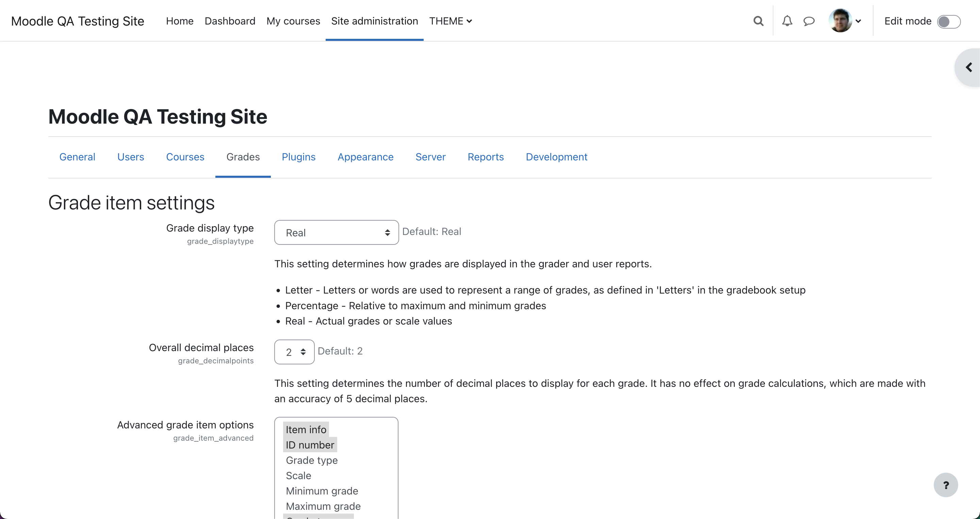Switch to the Users tab
This screenshot has height=519, width=980.
pyautogui.click(x=130, y=157)
